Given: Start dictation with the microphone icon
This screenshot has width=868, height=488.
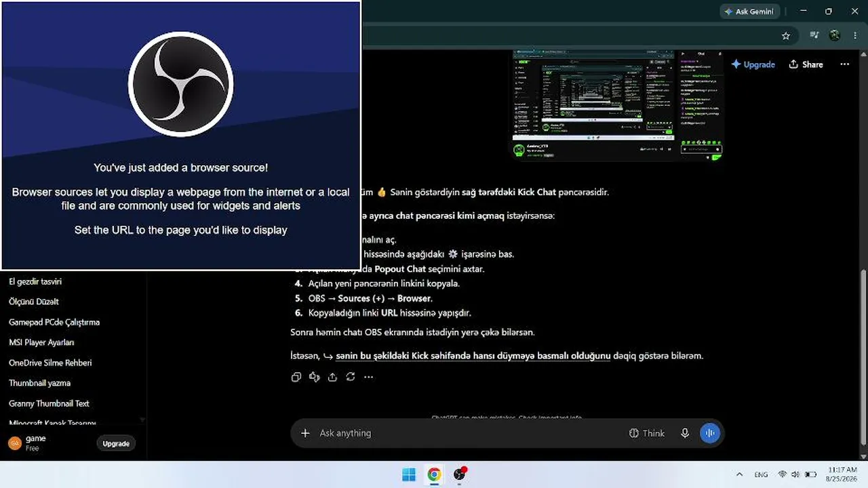Looking at the screenshot, I should [686, 433].
